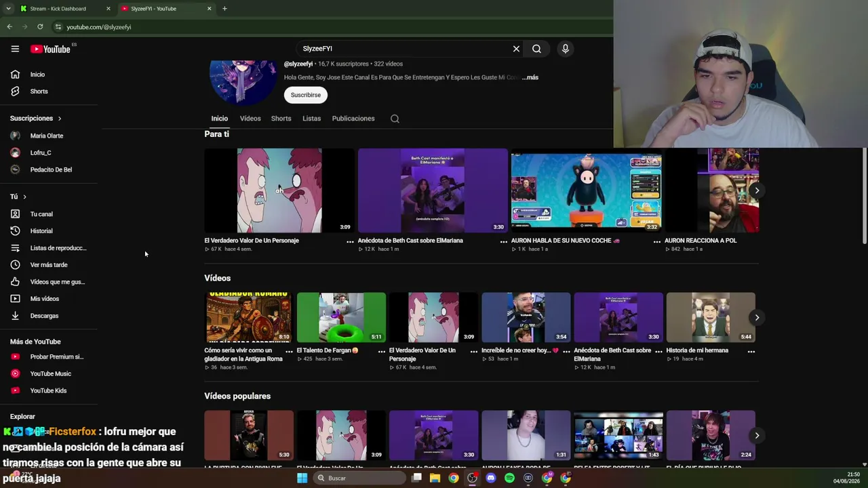Play Anécdota de Beth Cast Para ti thumbnail

433,190
